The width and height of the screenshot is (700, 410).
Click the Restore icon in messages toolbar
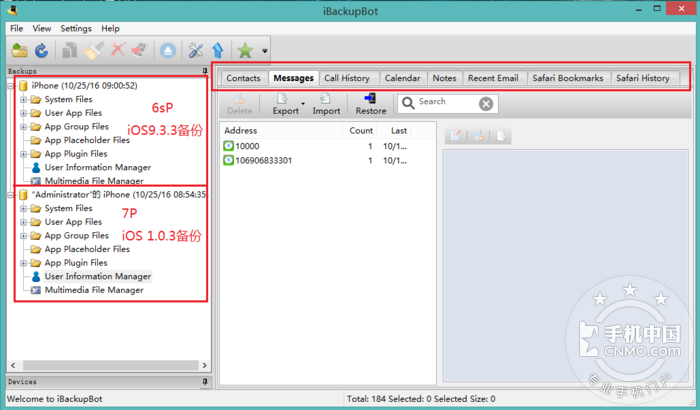point(371,104)
